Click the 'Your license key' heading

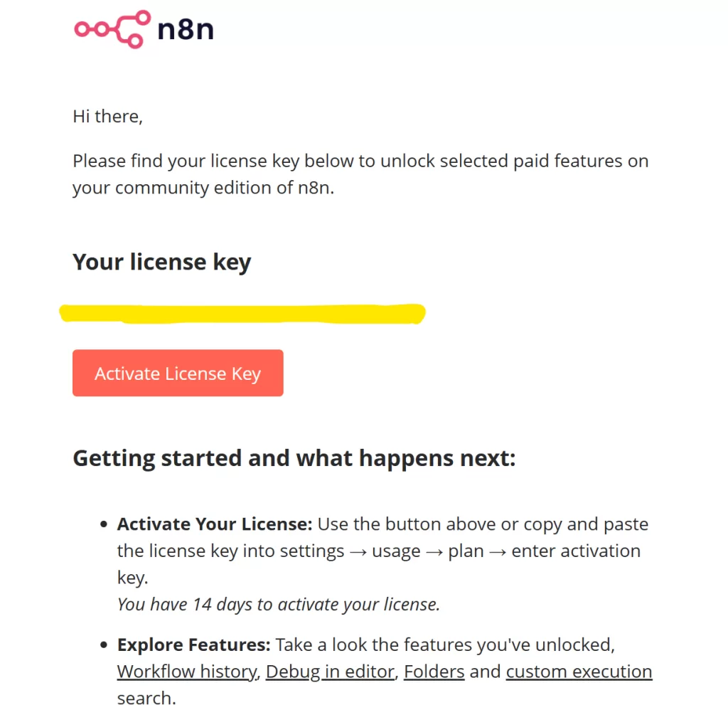tap(161, 262)
